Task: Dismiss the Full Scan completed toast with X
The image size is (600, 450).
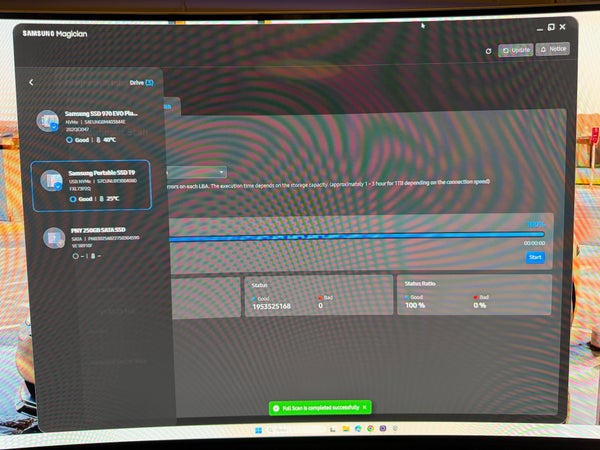Action: click(x=365, y=407)
